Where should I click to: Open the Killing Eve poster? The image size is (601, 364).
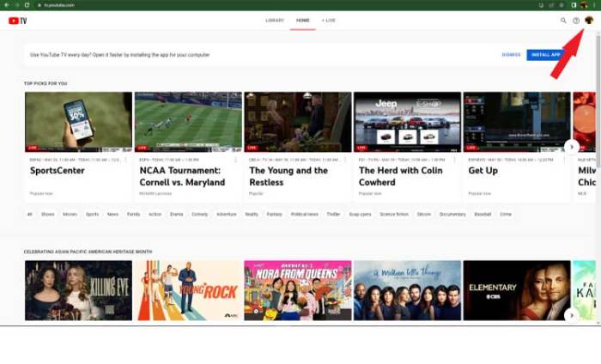click(79, 290)
